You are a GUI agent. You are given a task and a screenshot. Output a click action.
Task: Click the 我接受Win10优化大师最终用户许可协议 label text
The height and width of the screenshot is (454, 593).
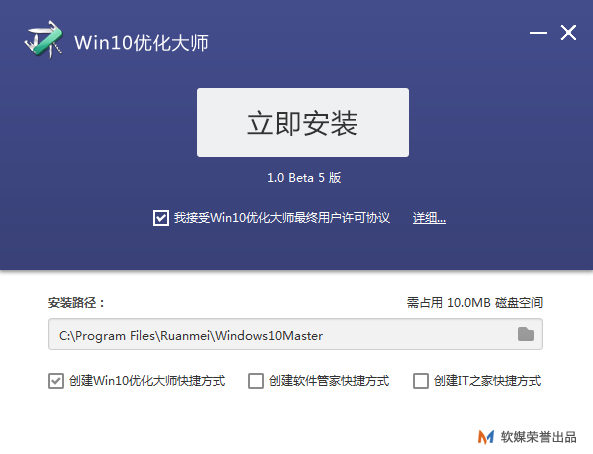coord(282,218)
